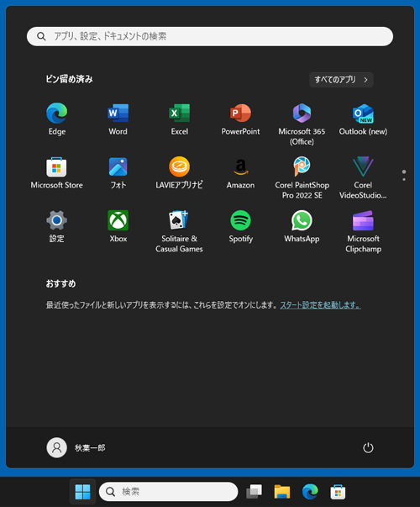Open すべてのアプリ list

[342, 80]
